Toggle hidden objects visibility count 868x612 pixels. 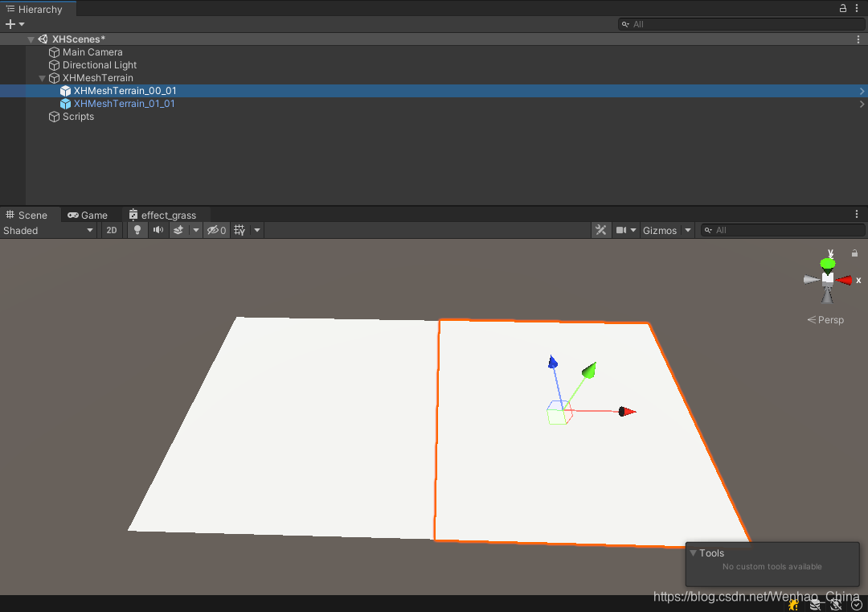(x=216, y=230)
